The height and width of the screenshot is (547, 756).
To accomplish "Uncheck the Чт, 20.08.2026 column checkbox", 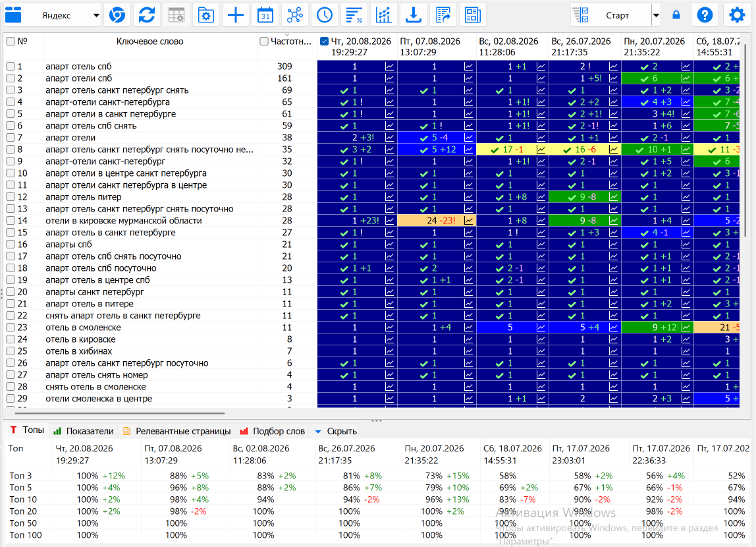I will point(325,42).
